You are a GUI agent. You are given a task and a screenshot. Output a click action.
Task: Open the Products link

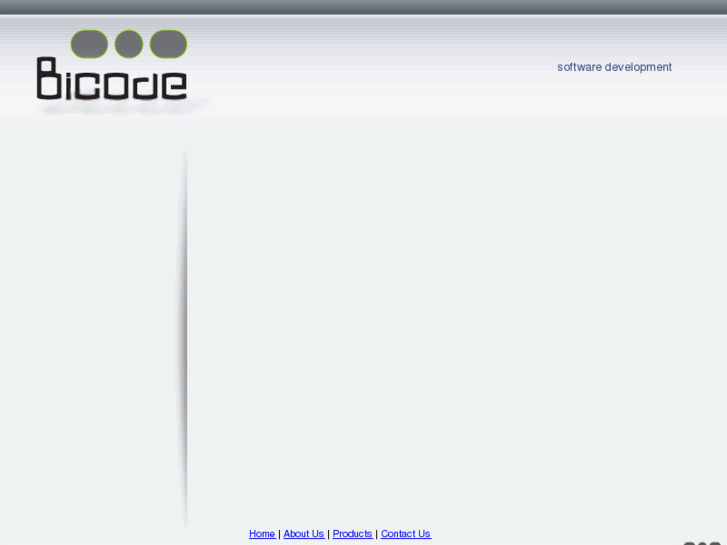[x=353, y=534]
